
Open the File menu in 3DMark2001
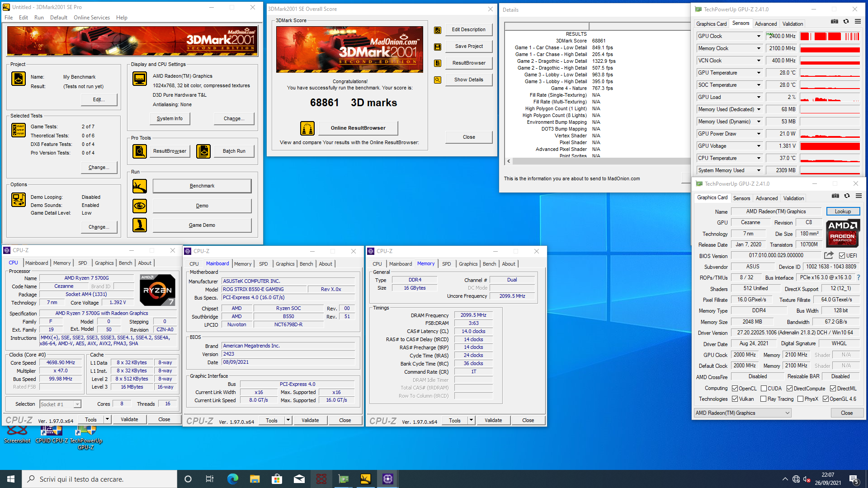click(x=9, y=18)
